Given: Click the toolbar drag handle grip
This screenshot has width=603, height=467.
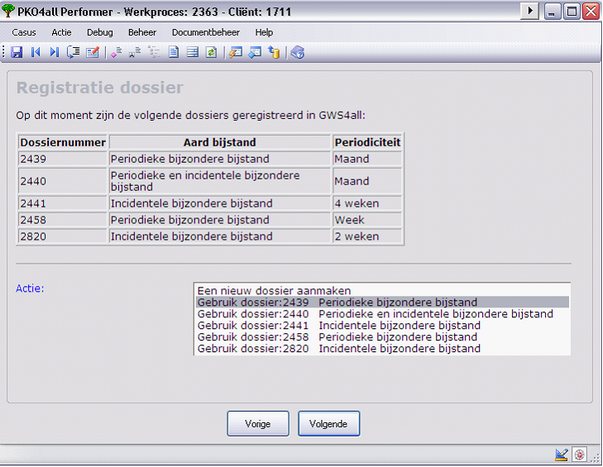Looking at the screenshot, I should tap(3, 52).
